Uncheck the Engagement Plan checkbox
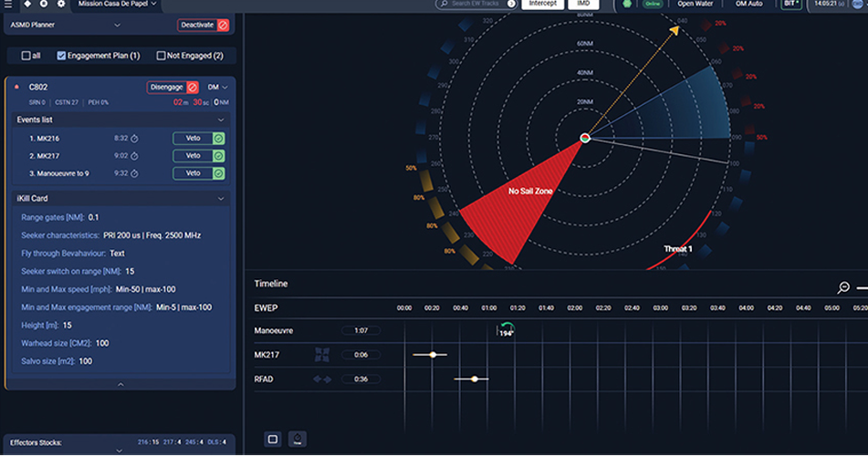The width and height of the screenshot is (868, 457). pyautogui.click(x=61, y=56)
